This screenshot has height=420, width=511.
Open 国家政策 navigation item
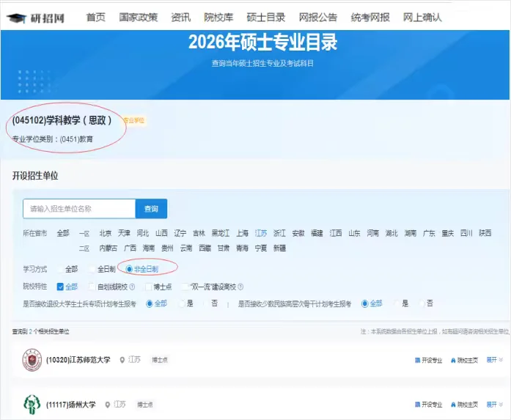click(x=139, y=18)
